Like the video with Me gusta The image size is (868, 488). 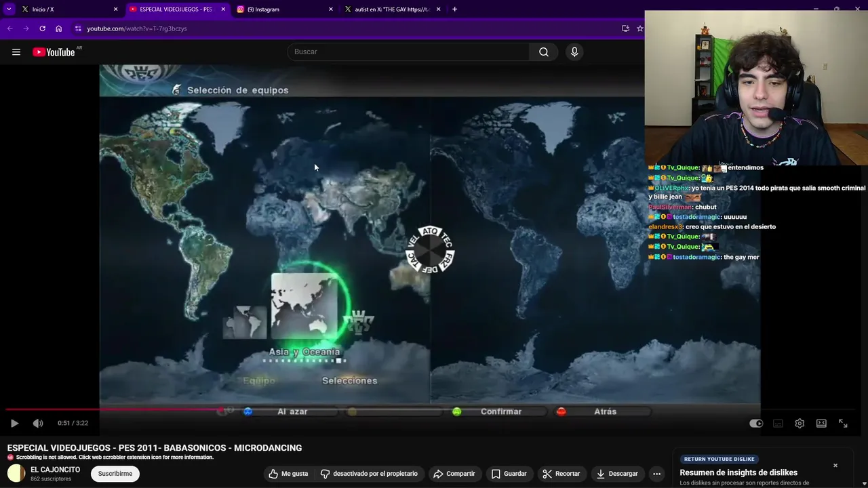[x=288, y=474]
